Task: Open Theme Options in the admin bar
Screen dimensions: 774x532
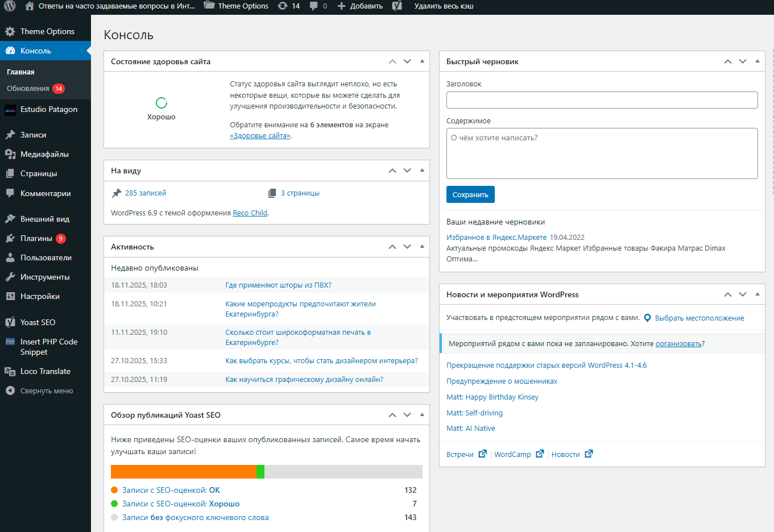Action: (236, 6)
